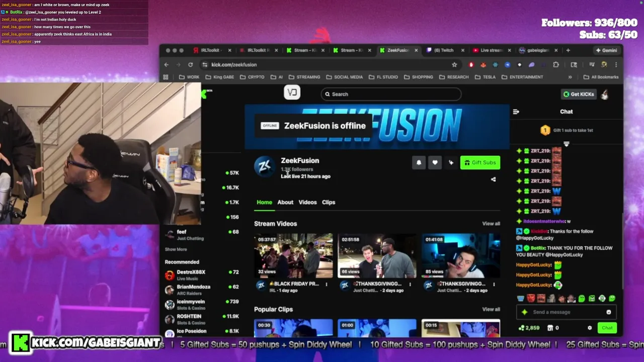Open the STREAMING bookmarks folder
Viewport: 644px width, 362px height.
pos(304,77)
